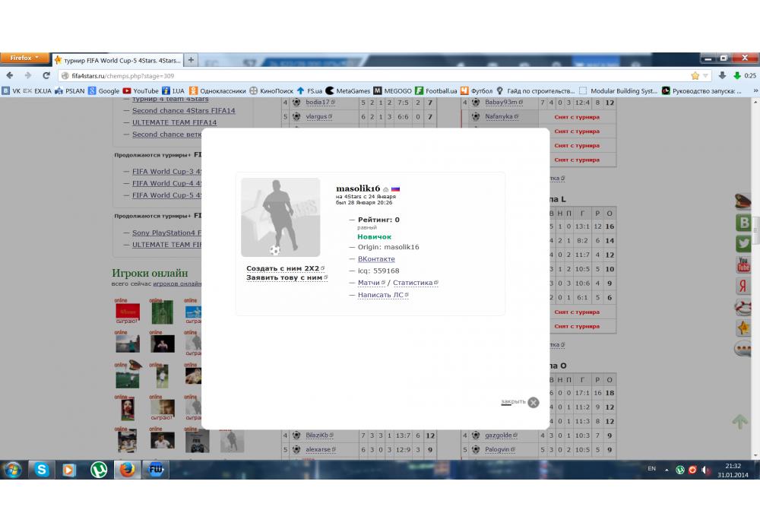Click the address bar URL field

373,75
